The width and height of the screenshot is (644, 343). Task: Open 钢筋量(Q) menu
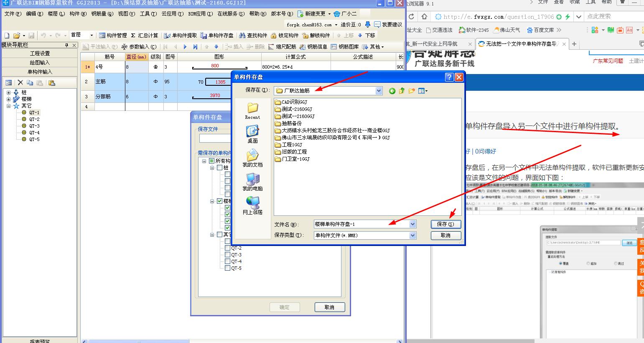pos(102,14)
